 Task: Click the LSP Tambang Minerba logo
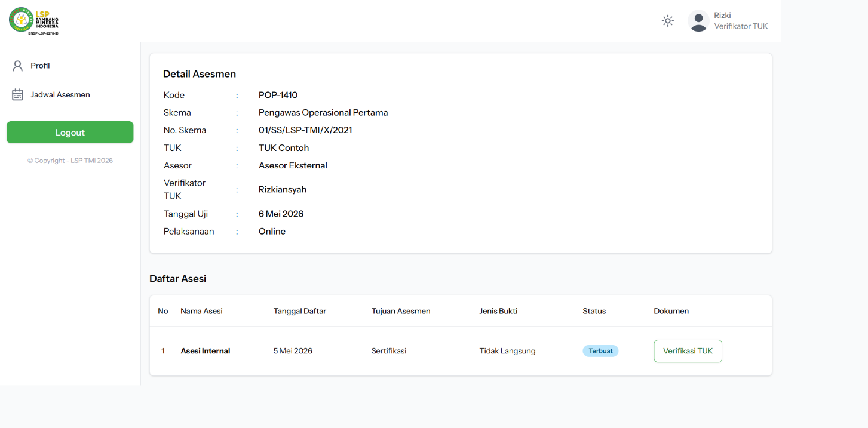[x=34, y=21]
